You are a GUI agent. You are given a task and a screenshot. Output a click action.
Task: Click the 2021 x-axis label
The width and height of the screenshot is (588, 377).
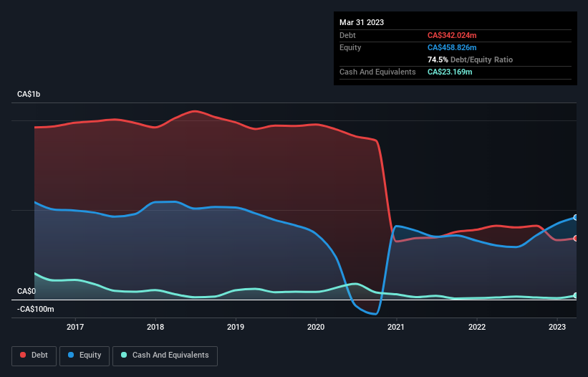[x=396, y=327]
